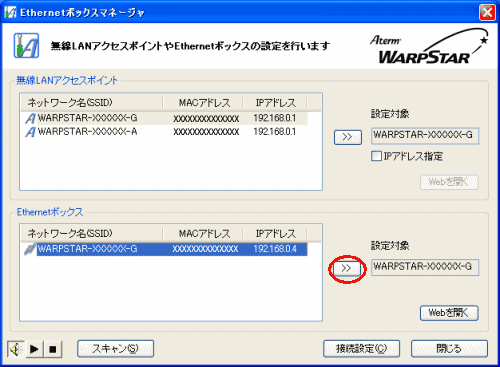Click 設定対象 field in access point section
This screenshot has height=367, width=500.
coord(425,136)
